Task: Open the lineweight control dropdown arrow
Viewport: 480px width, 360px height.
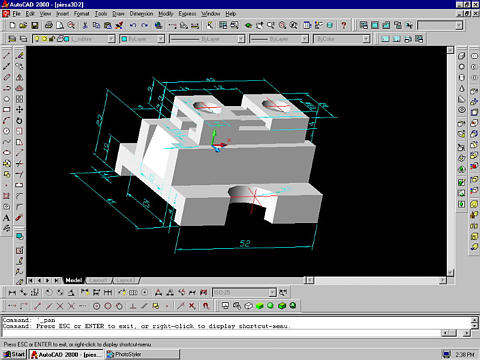Action: click(x=304, y=39)
